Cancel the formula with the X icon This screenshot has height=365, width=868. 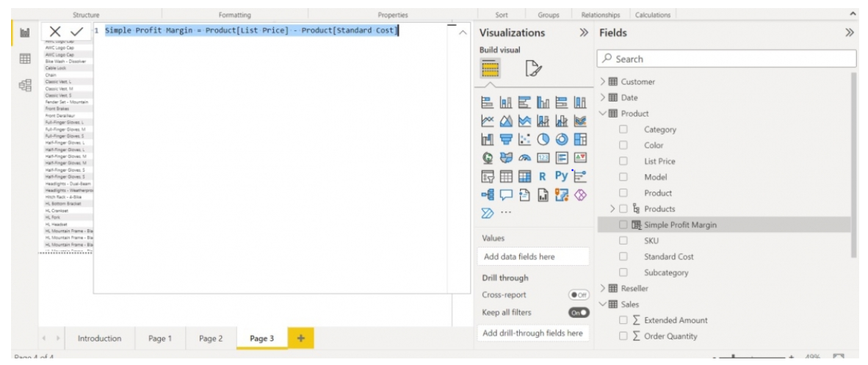pyautogui.click(x=55, y=32)
